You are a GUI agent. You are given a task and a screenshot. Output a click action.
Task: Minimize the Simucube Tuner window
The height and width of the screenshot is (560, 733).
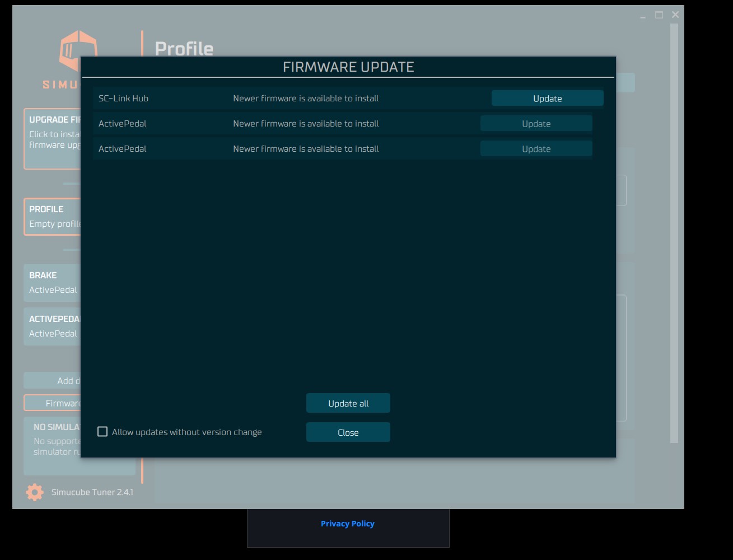pos(643,16)
